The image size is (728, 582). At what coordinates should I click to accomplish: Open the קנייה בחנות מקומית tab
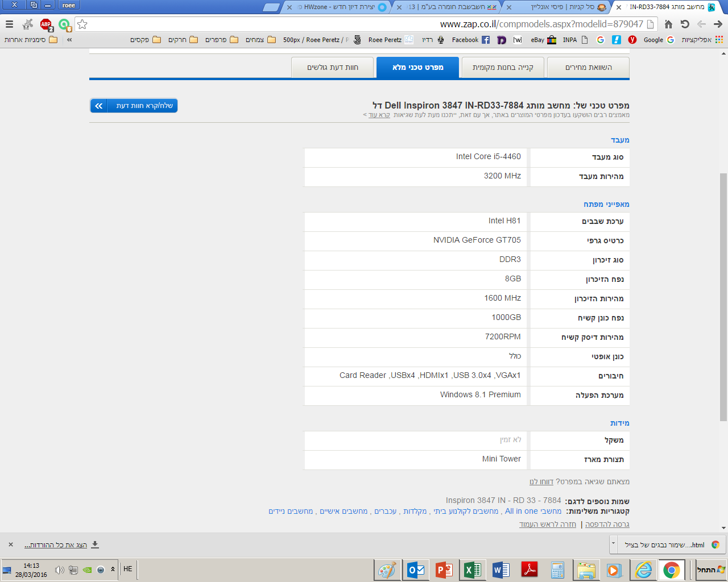pos(503,67)
